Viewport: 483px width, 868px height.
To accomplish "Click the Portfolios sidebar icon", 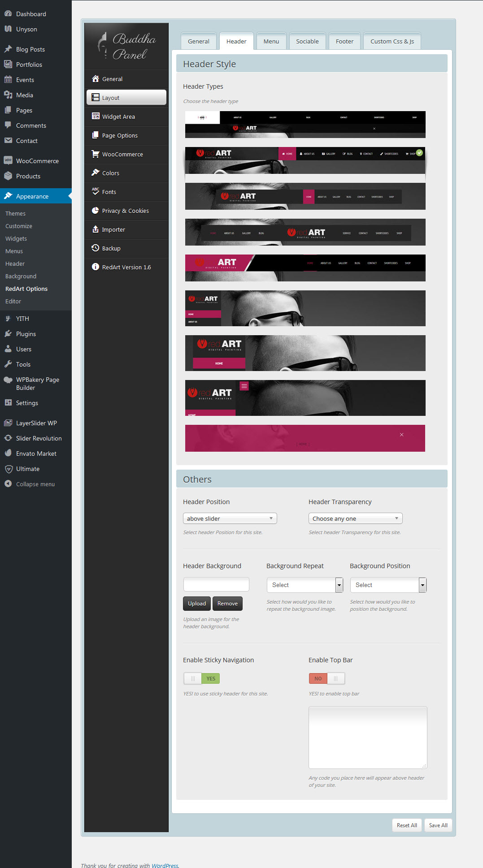I will (x=8, y=64).
